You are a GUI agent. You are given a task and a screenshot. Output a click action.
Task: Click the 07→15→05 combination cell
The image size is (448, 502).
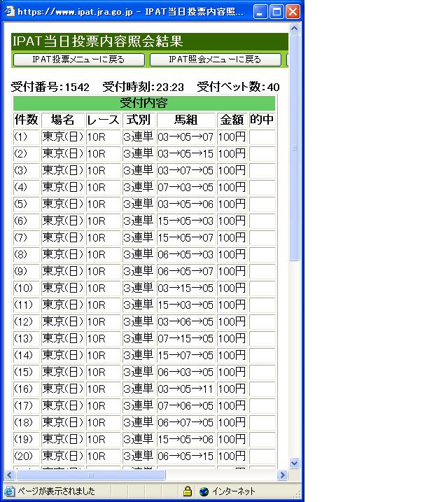tap(186, 339)
